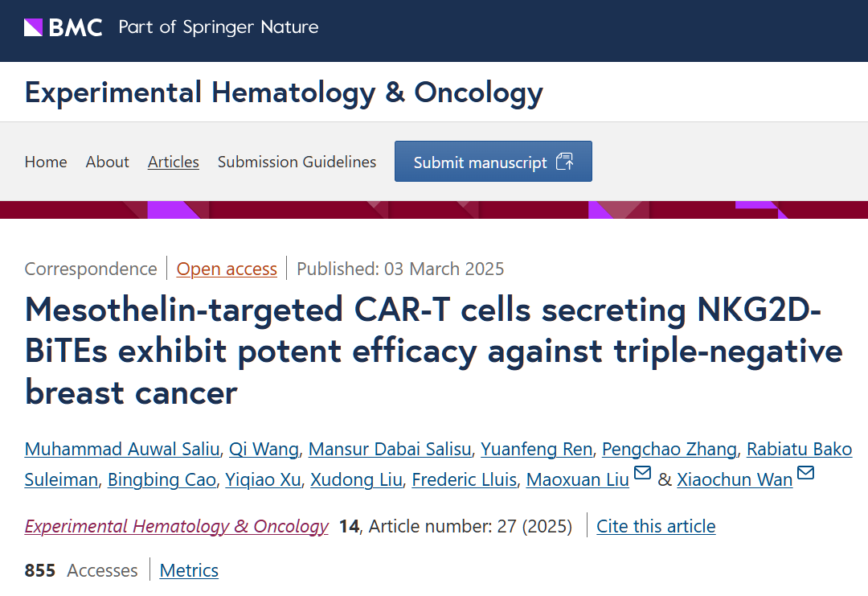Go to the Articles navigation link
The image size is (868, 596).
click(x=174, y=162)
